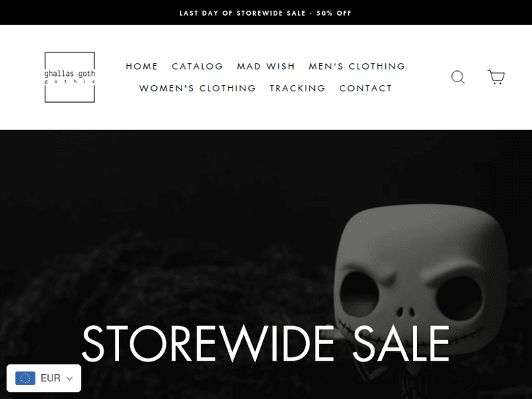Expand the EUR currency dropdown
Screen dimensions: 532x399
point(44,378)
